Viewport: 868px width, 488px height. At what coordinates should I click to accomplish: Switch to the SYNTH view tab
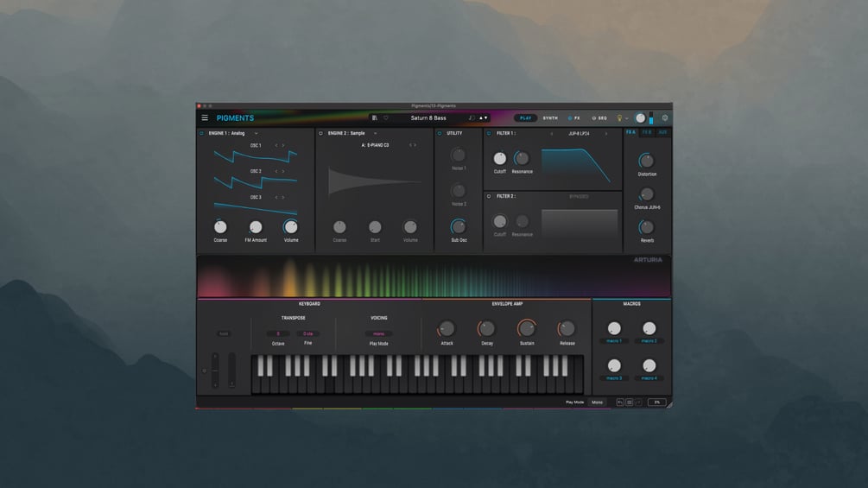[x=550, y=117]
